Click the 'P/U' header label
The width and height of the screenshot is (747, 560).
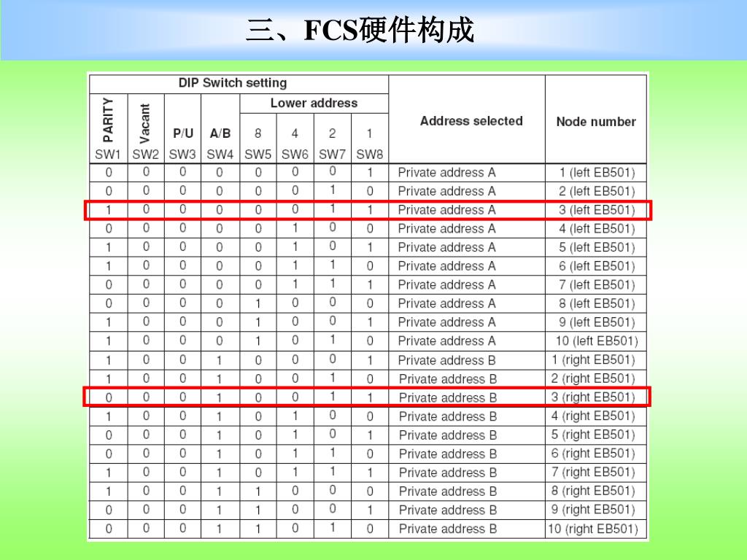point(183,133)
